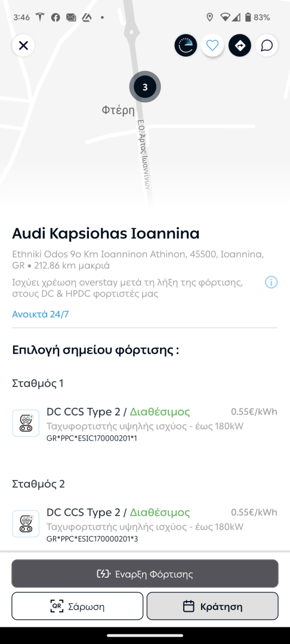This screenshot has width=290, height=644.
Task: Tap the map cluster marker showing 3
Action: point(144,86)
